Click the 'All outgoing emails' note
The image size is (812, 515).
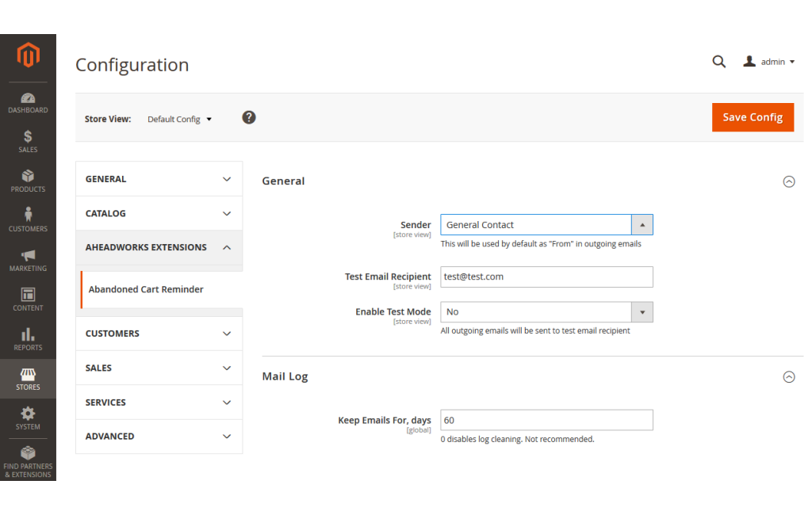[x=535, y=330]
